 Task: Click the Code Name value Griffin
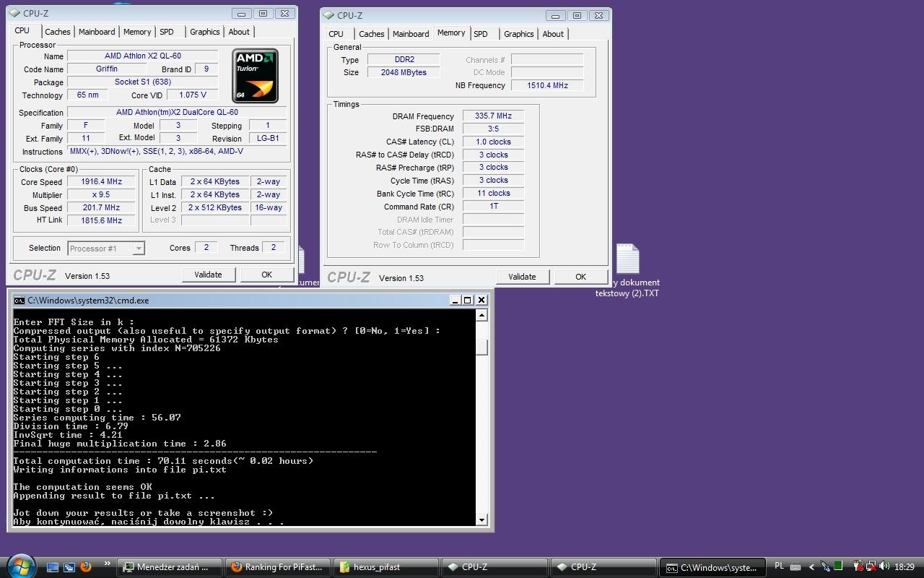pyautogui.click(x=107, y=69)
